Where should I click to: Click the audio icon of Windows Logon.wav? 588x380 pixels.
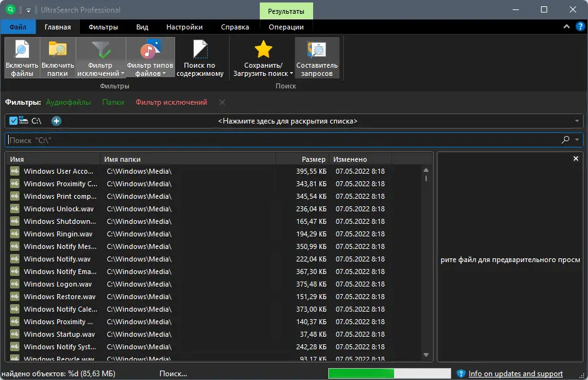click(14, 284)
